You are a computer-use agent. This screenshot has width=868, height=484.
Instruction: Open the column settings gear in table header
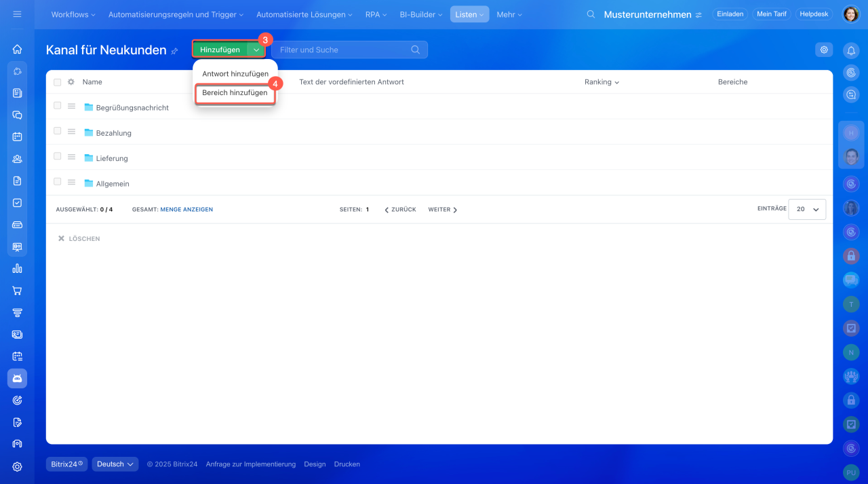click(x=71, y=81)
